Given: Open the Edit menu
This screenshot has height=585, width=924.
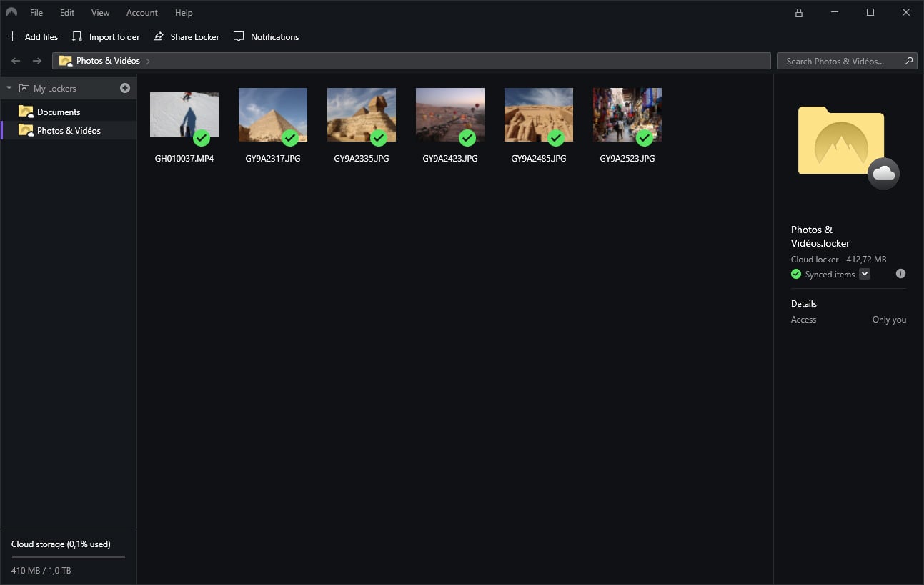Looking at the screenshot, I should (67, 13).
